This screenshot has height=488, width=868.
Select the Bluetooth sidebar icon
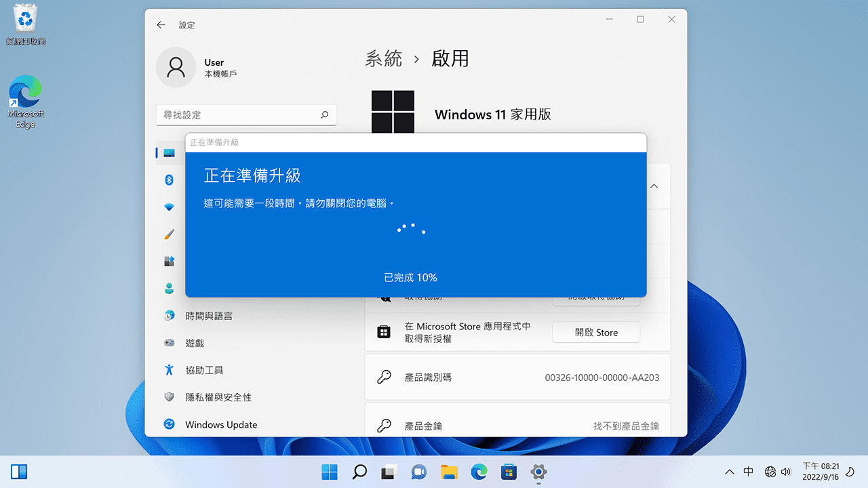[x=169, y=180]
